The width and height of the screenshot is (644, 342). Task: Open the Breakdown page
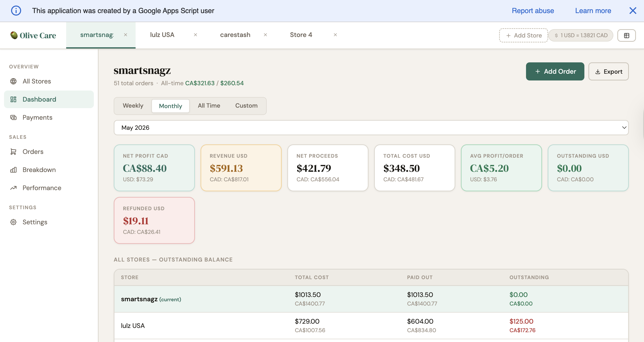coord(49,170)
